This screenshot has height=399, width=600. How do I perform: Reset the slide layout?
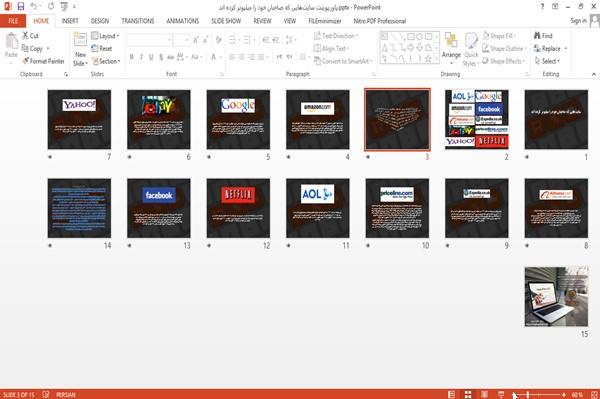102,48
